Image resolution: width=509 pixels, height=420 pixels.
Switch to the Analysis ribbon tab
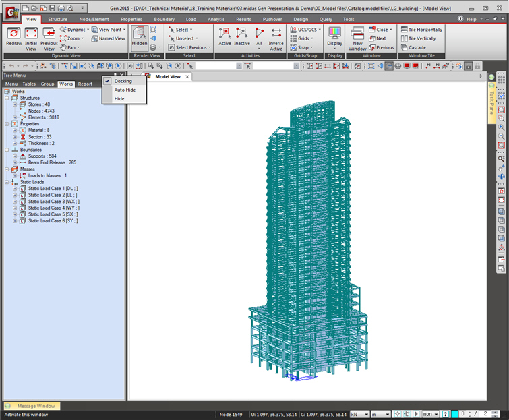click(x=216, y=20)
